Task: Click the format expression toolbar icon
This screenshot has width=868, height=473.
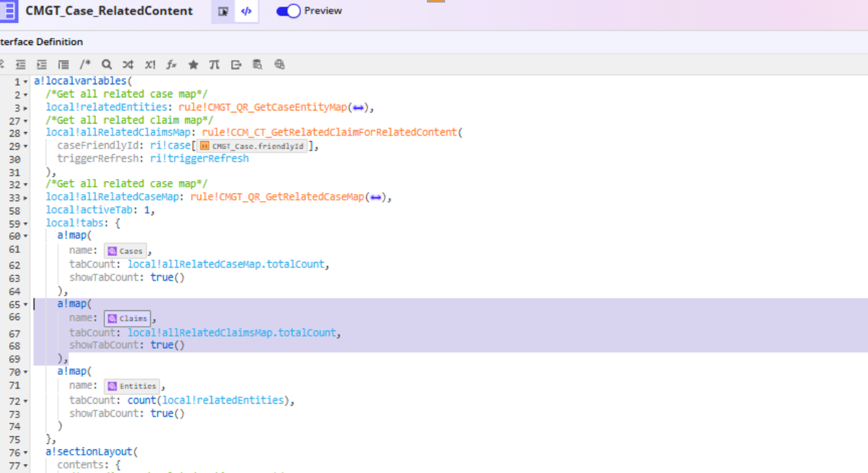Action: tap(63, 65)
